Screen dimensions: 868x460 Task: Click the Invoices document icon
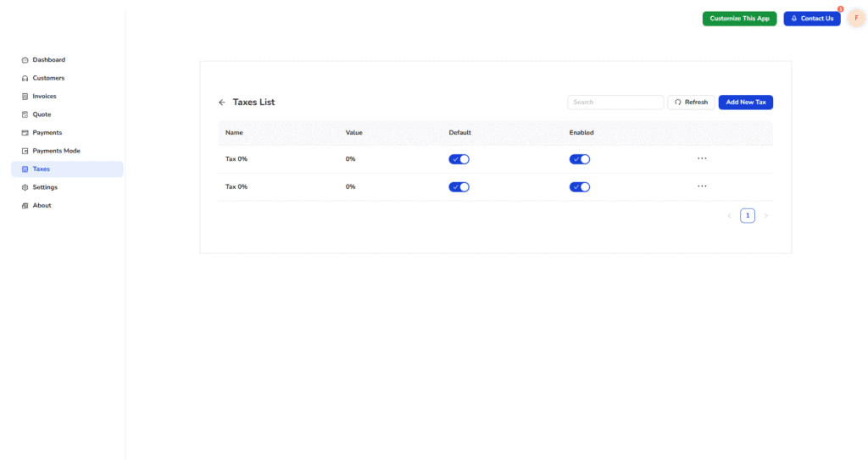tap(25, 97)
